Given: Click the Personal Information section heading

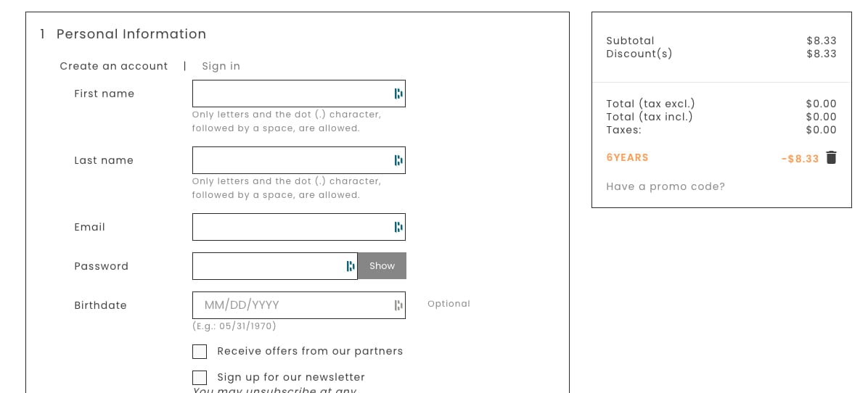Looking at the screenshot, I should pyautogui.click(x=131, y=34).
